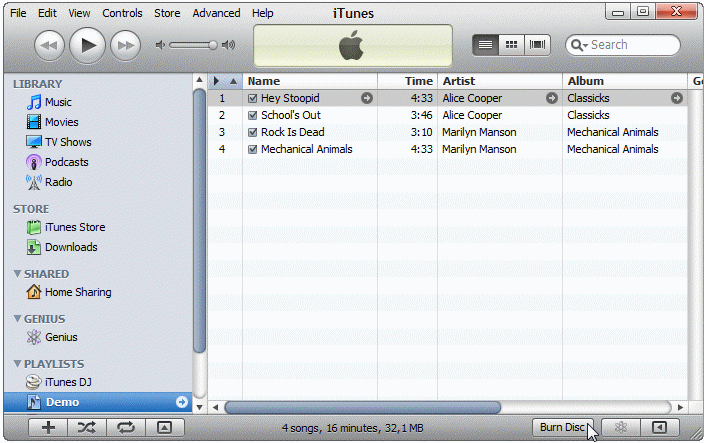Click the arrow icon on Demo playlist
704x443 pixels.
point(181,402)
